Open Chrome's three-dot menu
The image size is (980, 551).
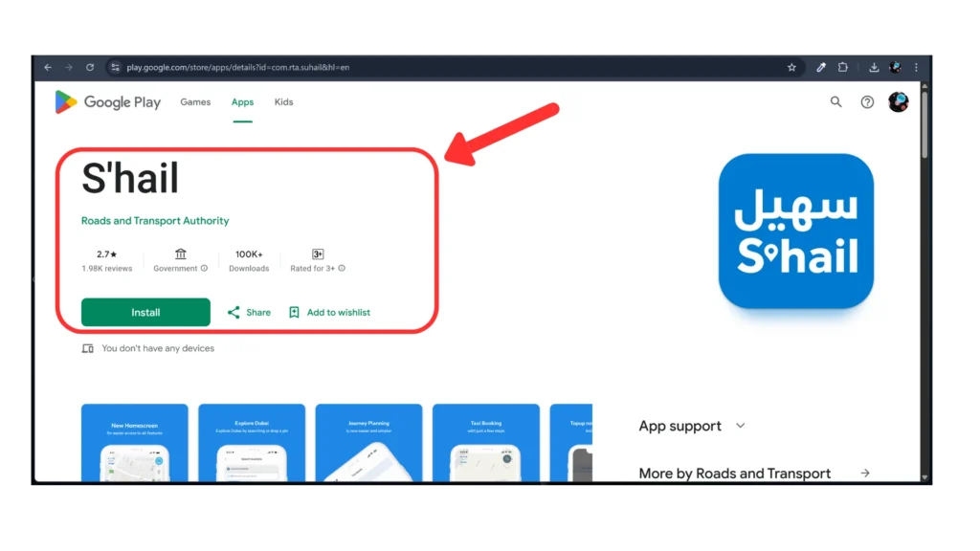(916, 67)
